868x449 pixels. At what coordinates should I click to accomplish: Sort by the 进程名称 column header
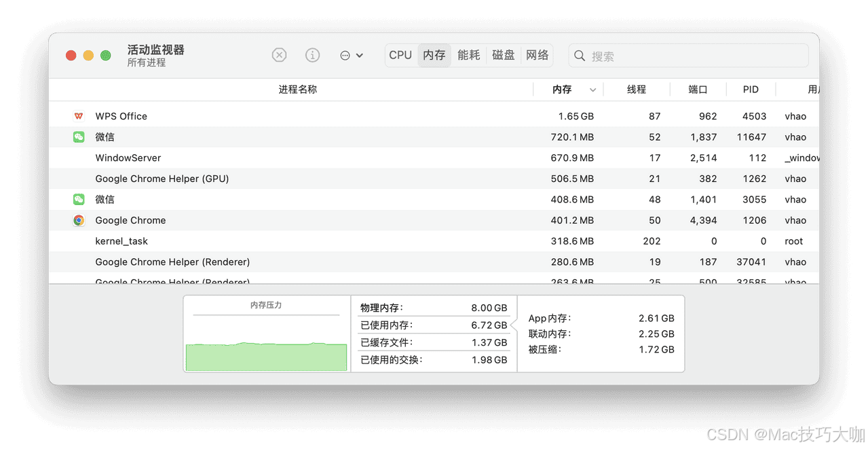pyautogui.click(x=298, y=90)
